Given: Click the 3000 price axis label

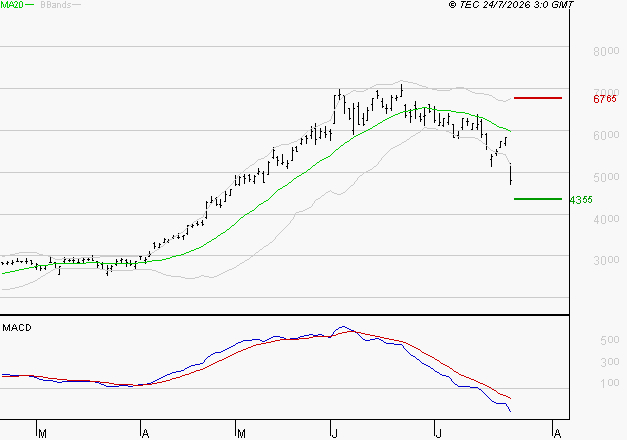Looking at the screenshot, I should coord(606,260).
